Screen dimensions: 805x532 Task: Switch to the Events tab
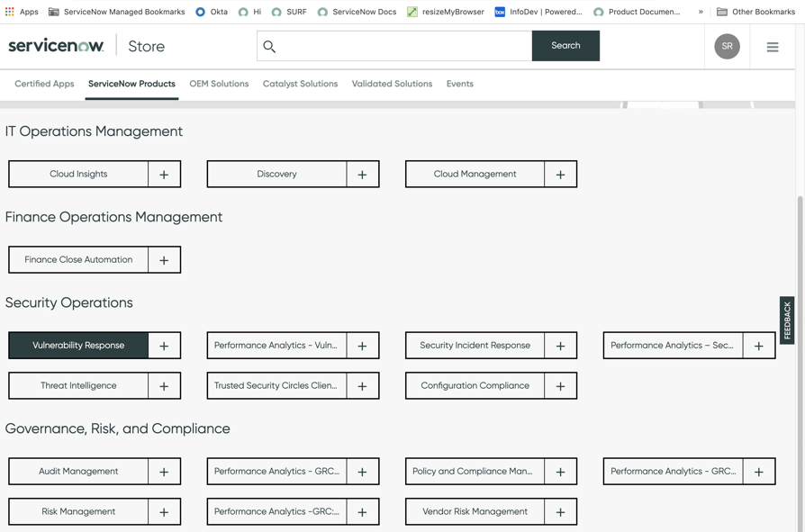459,84
